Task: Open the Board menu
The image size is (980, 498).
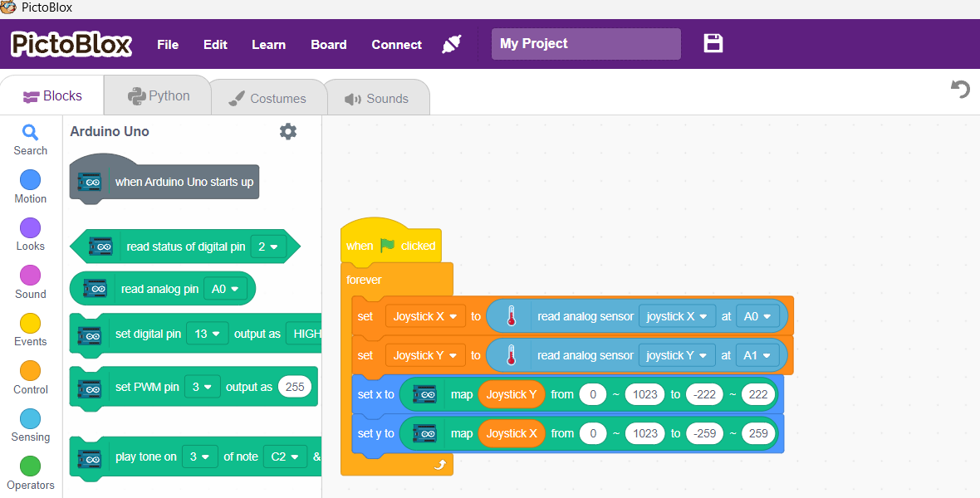Action: tap(329, 45)
